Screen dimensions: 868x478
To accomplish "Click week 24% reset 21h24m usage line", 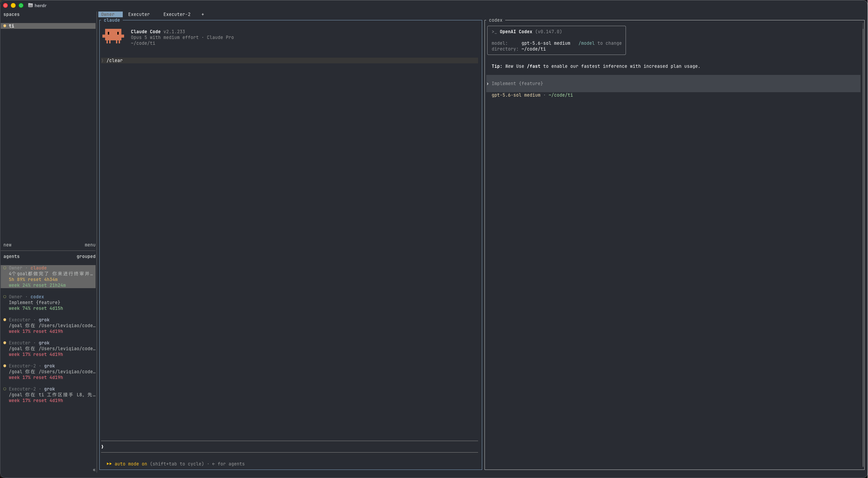I will pos(37,285).
